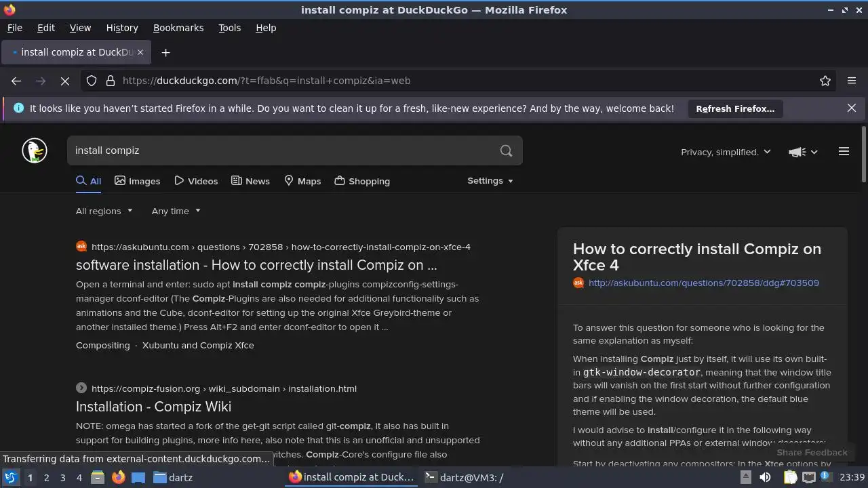Open the 'Installation - Compiz Wiki' result
This screenshot has width=868, height=488.
pyautogui.click(x=153, y=407)
